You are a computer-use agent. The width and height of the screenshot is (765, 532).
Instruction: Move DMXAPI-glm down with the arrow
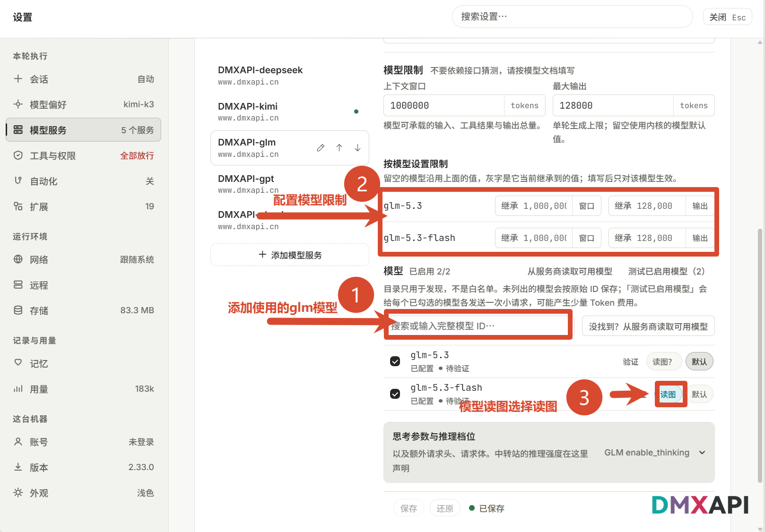[x=357, y=148]
